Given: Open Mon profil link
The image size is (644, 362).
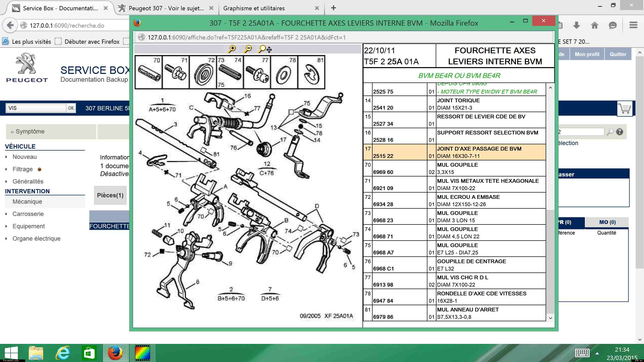Looking at the screenshot, I should [587, 54].
